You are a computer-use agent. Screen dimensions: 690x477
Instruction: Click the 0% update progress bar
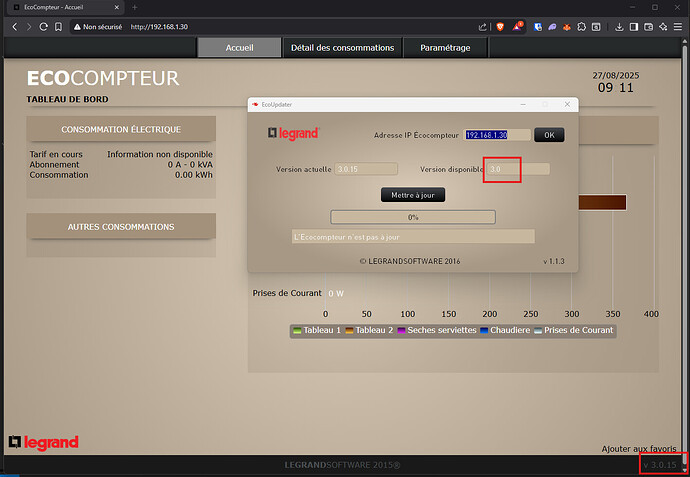(412, 216)
